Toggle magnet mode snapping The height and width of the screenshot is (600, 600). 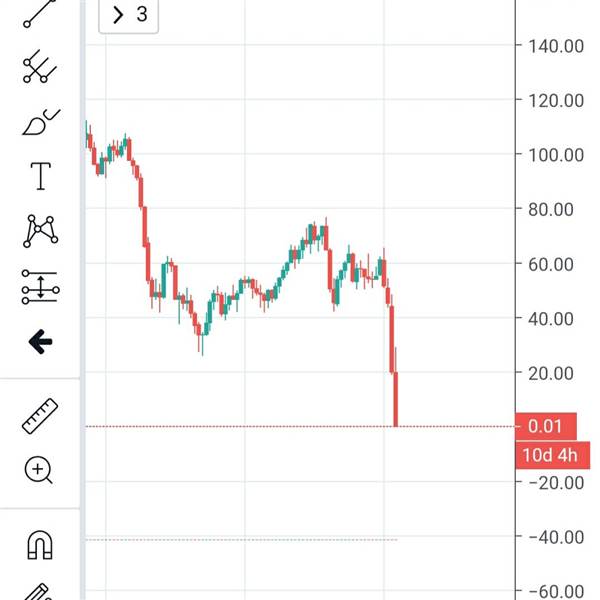(x=40, y=544)
